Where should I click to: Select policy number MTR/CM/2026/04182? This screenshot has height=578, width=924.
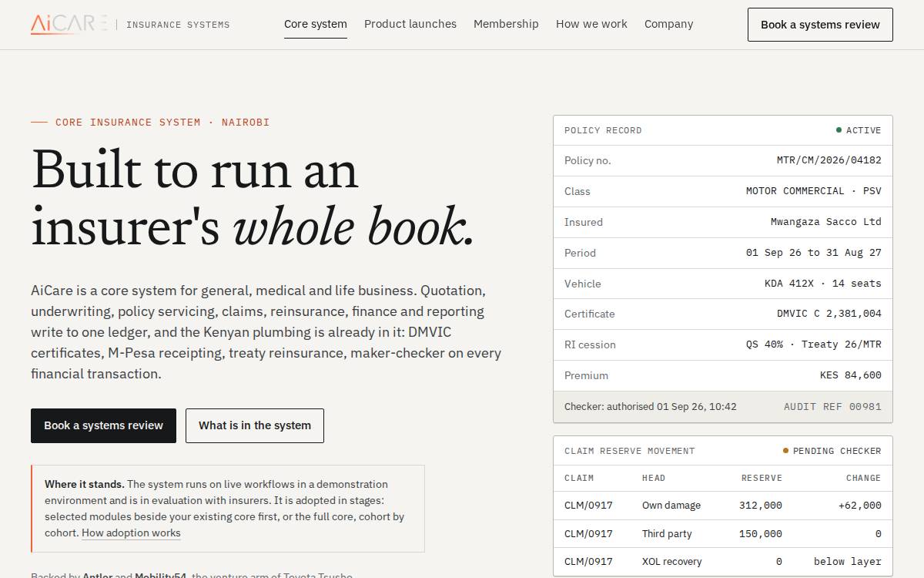click(829, 160)
